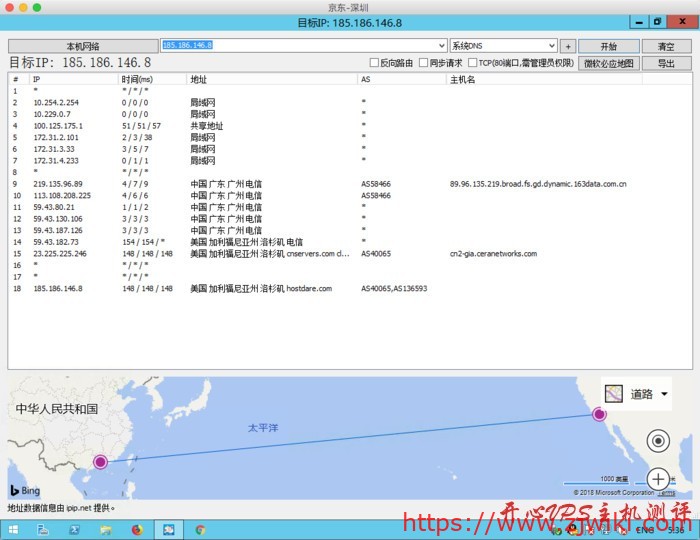Select hop 7 row 172.31.4.233
700x540 pixels.
(x=350, y=161)
